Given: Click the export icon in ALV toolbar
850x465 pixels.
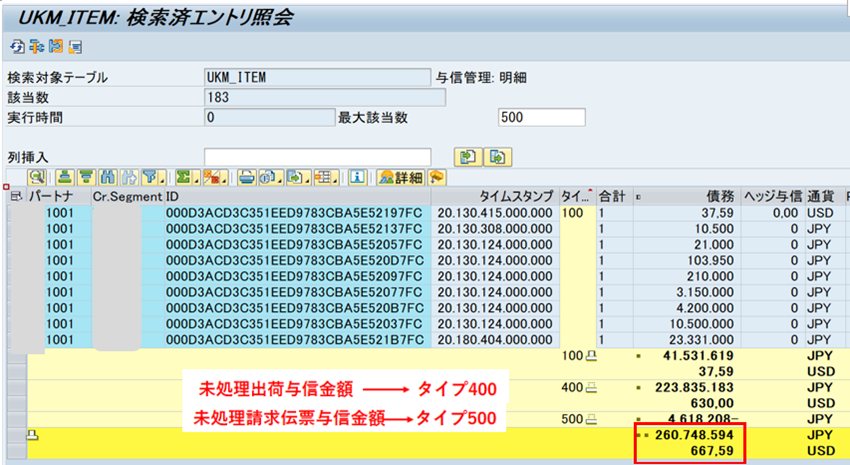Looking at the screenshot, I should pos(295,177).
